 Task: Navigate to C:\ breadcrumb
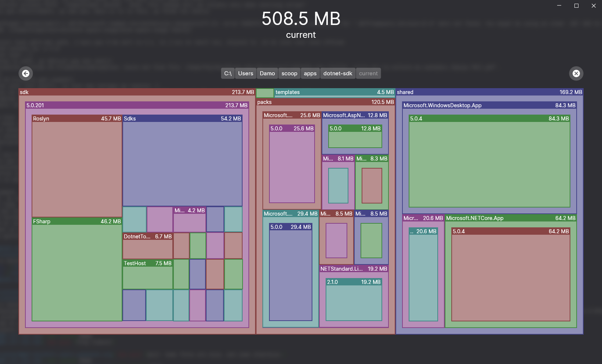[228, 73]
